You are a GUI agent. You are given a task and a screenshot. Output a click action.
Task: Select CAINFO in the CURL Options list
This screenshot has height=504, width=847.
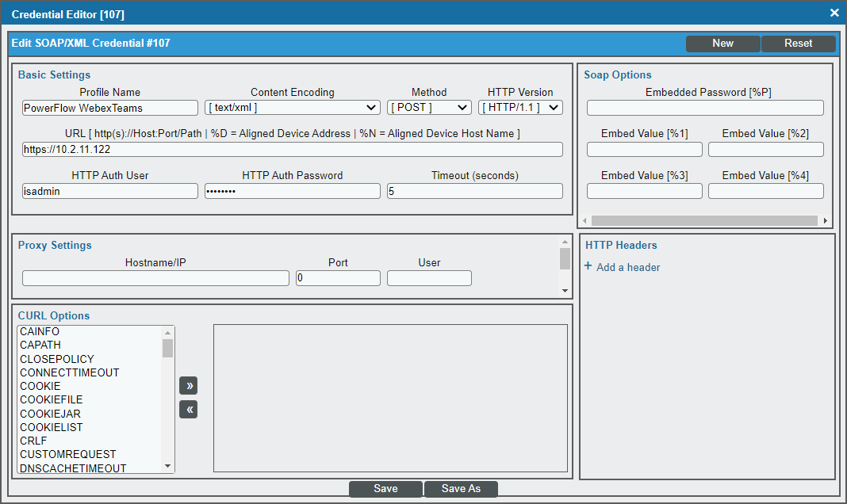point(40,331)
